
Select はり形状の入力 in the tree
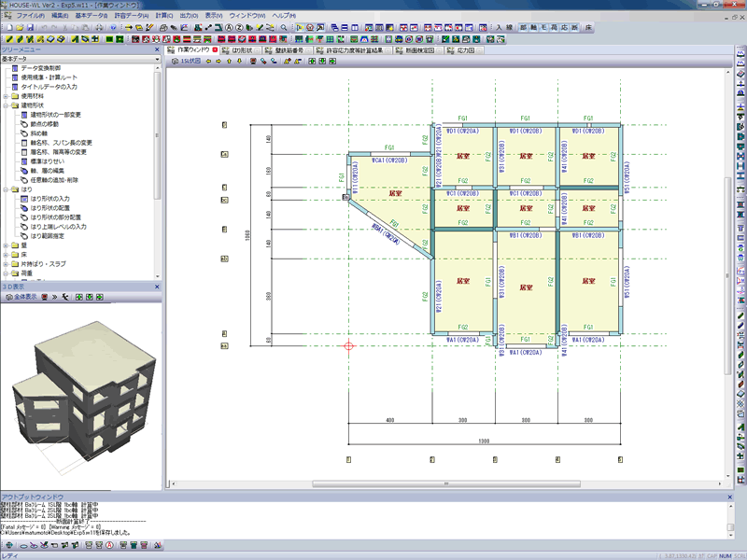click(x=49, y=199)
